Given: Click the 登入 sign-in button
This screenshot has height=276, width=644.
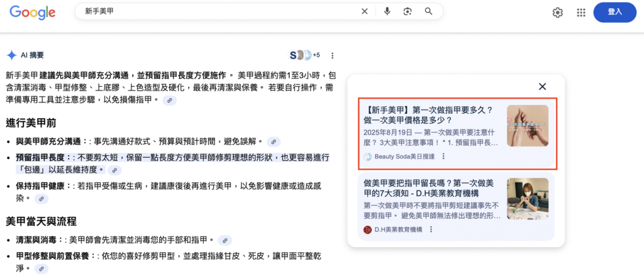Looking at the screenshot, I should pos(614,12).
